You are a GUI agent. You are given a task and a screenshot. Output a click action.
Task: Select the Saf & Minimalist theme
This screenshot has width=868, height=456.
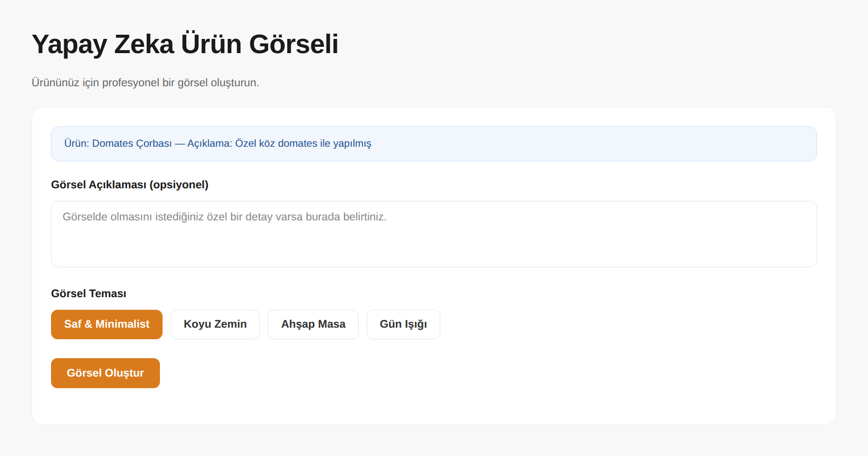click(x=107, y=325)
